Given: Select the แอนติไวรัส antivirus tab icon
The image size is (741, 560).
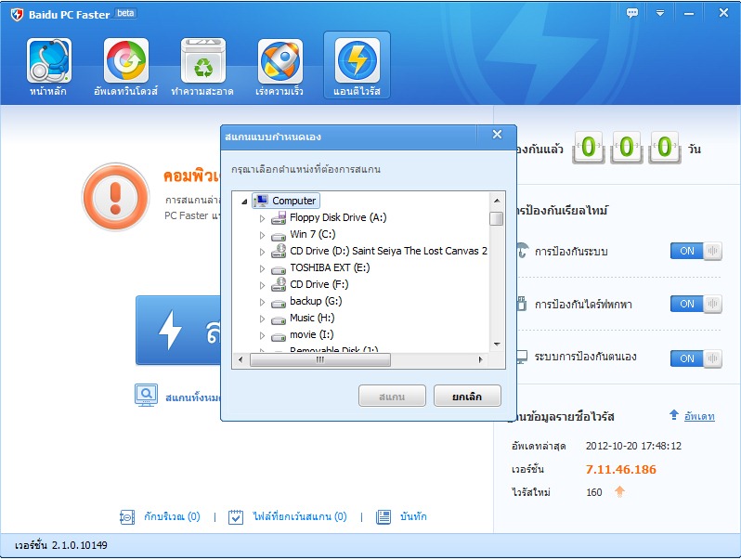Looking at the screenshot, I should point(357,61).
